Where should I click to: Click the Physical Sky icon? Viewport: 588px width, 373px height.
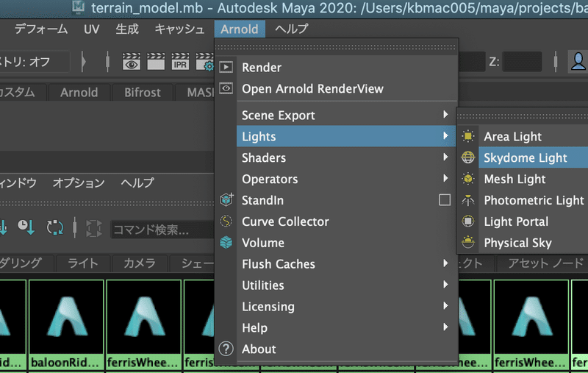tap(467, 242)
